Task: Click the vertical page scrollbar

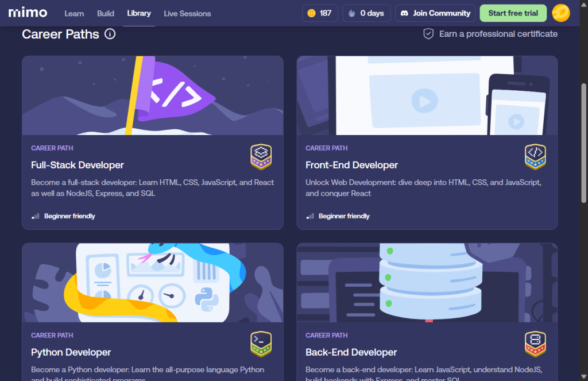Action: (584, 144)
